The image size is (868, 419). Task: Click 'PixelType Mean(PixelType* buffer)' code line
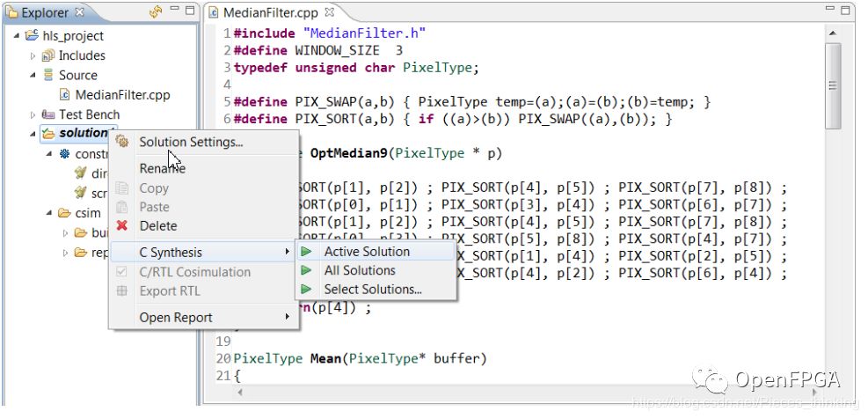click(360, 358)
